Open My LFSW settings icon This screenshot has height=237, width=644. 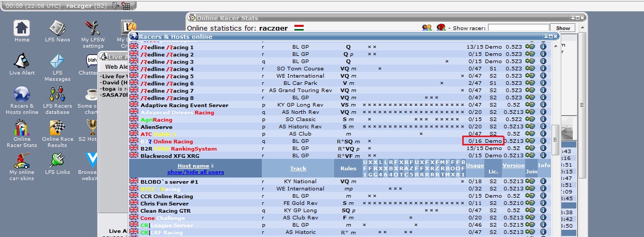pyautogui.click(x=92, y=28)
